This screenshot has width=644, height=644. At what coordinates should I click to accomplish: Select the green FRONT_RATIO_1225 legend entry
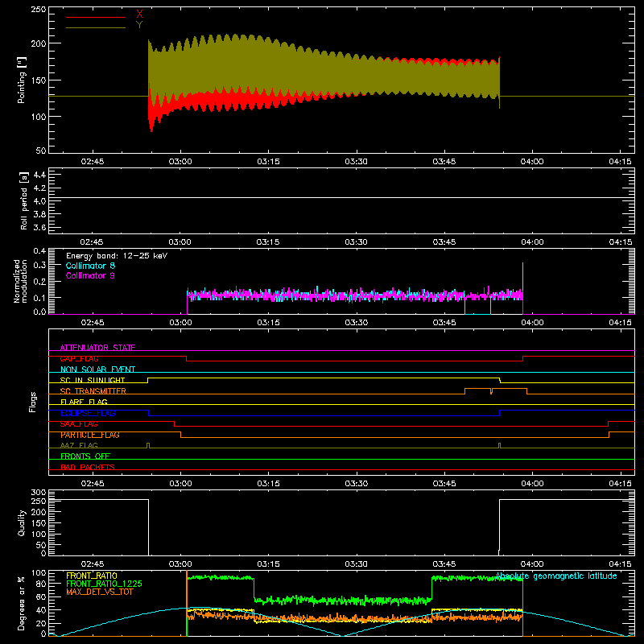pyautogui.click(x=104, y=584)
